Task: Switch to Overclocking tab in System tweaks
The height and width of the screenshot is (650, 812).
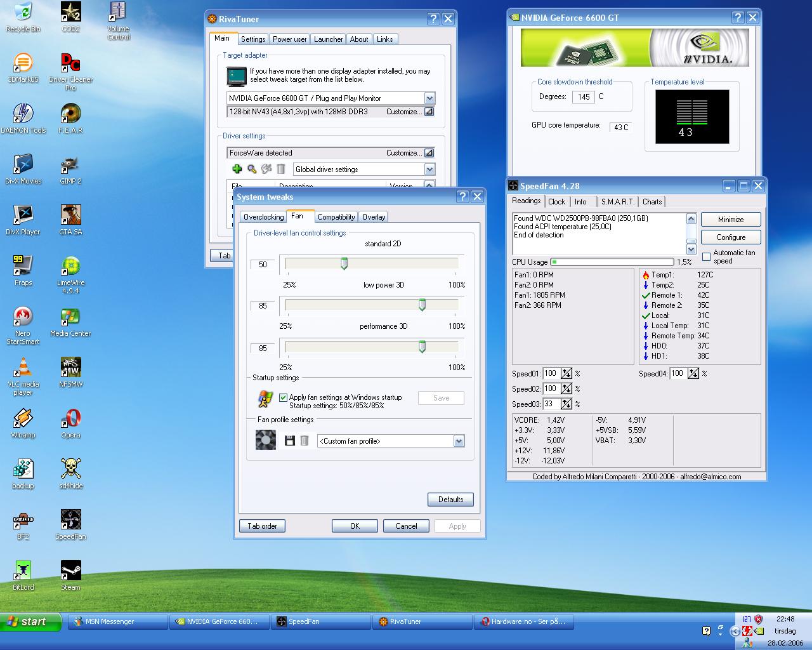Action: tap(263, 217)
